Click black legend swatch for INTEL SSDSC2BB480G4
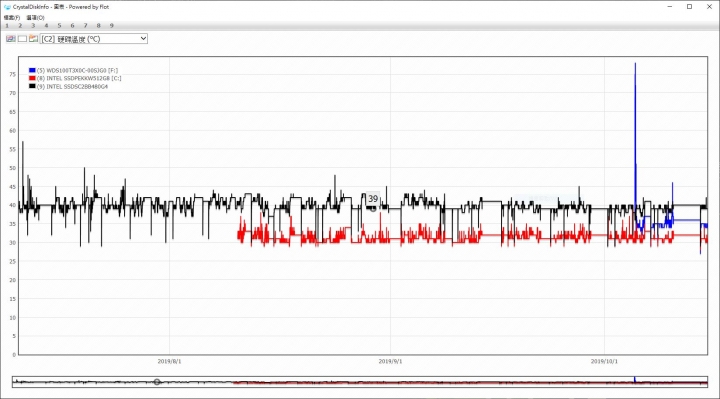 (x=32, y=86)
